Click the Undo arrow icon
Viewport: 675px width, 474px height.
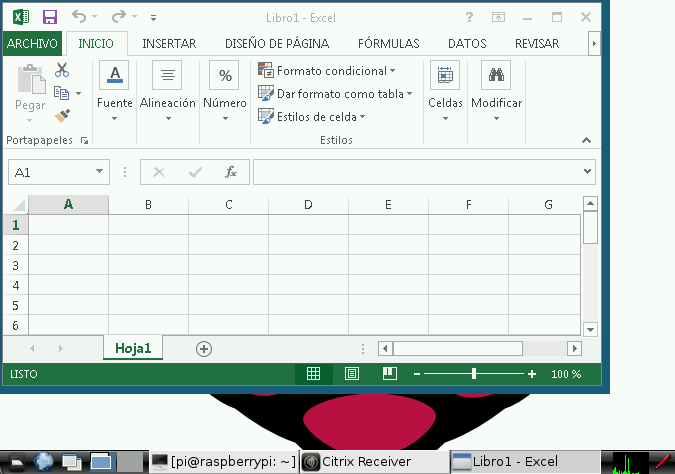[x=80, y=17]
